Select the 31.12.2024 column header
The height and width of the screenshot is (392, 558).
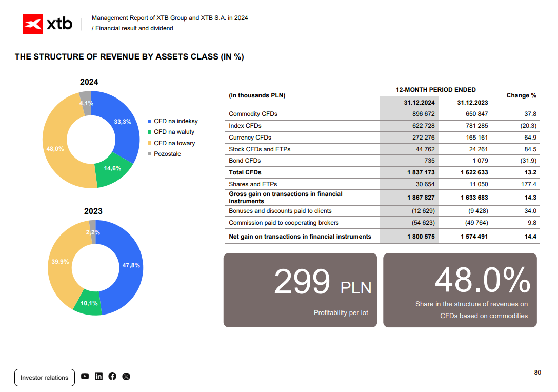click(x=419, y=103)
